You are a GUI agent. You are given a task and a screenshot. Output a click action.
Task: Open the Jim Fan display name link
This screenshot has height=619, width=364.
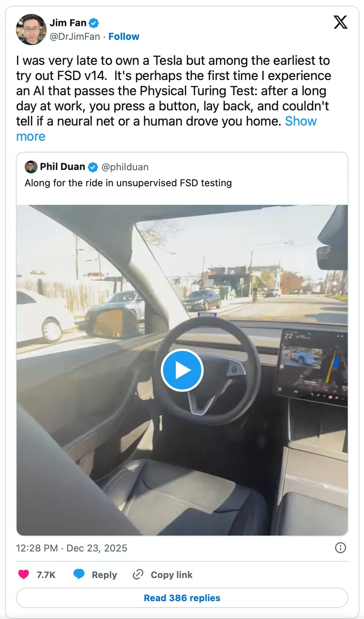pos(68,23)
